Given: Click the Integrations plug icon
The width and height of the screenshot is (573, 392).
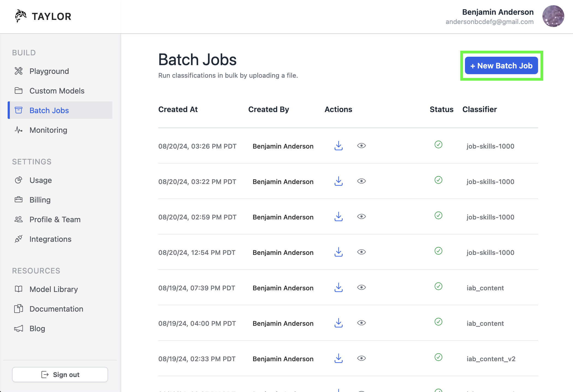Looking at the screenshot, I should [19, 239].
